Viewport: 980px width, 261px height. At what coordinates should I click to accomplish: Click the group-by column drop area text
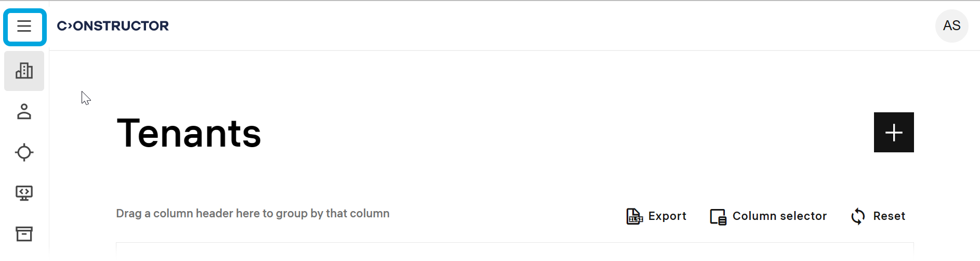click(x=253, y=214)
